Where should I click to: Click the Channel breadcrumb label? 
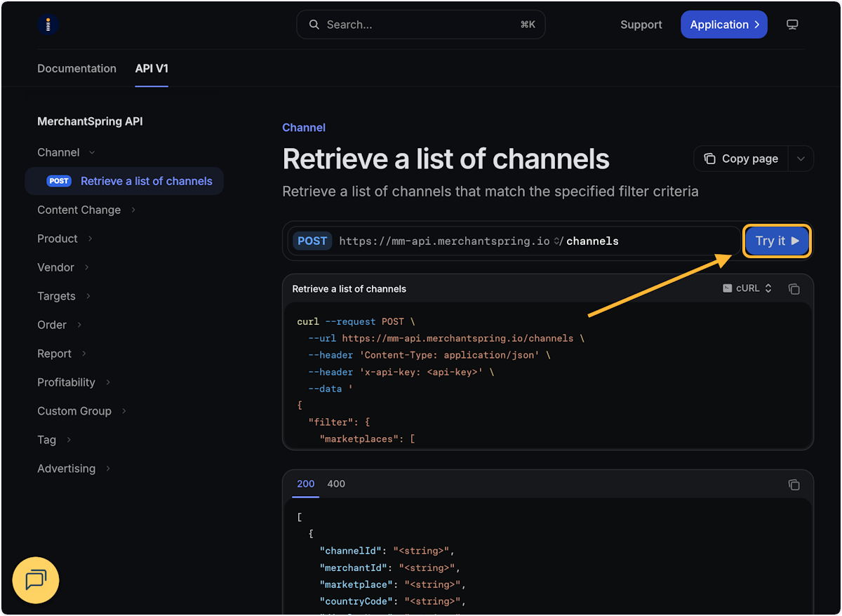tap(304, 127)
